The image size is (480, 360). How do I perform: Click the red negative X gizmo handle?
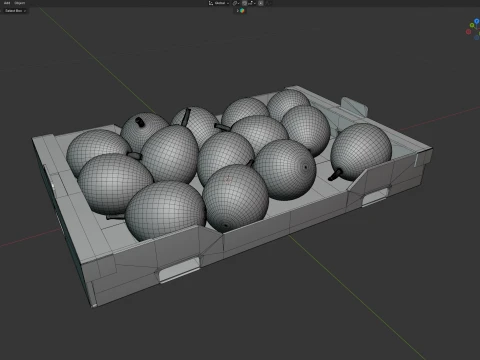(x=468, y=32)
